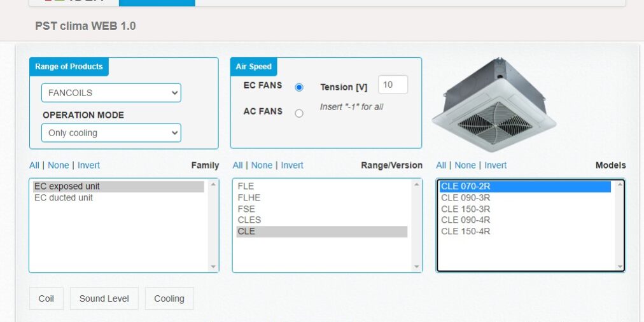
Task: Click down arrow of Range/Version scrollbar
Action: (417, 267)
